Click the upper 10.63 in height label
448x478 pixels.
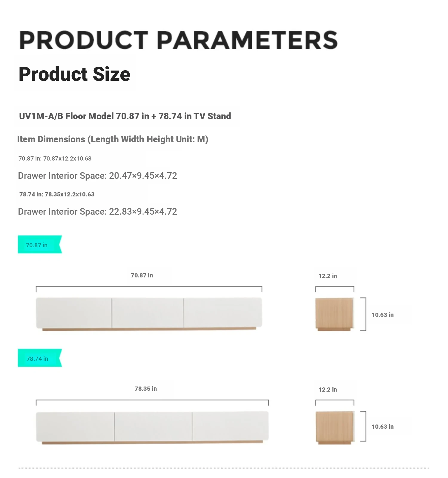[383, 315]
